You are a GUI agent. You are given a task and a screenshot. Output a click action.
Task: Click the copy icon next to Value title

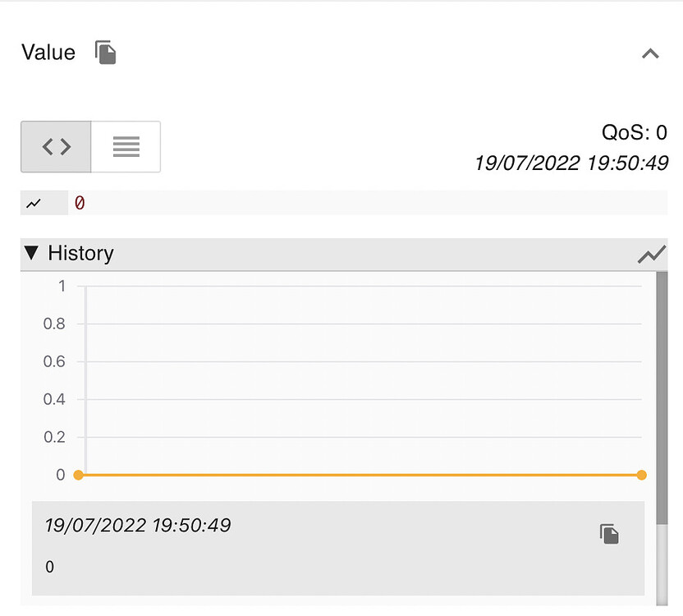pos(105,52)
